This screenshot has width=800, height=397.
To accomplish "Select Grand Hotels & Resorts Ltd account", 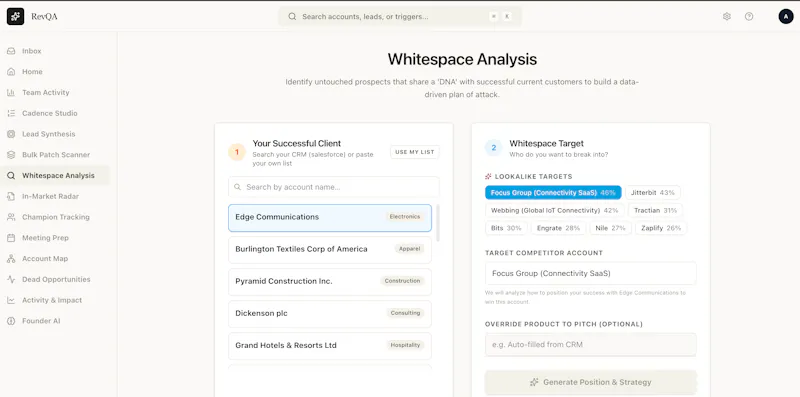I will [x=330, y=346].
